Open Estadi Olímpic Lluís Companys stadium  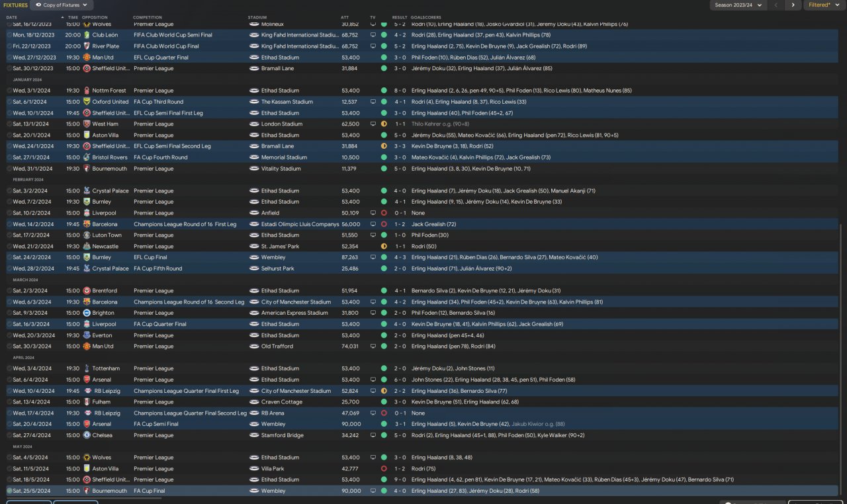[300, 224]
